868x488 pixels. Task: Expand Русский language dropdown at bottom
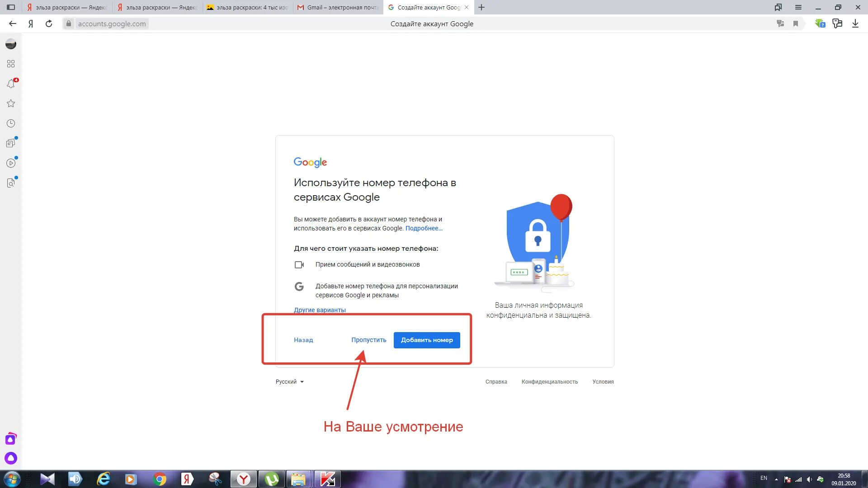(x=289, y=381)
